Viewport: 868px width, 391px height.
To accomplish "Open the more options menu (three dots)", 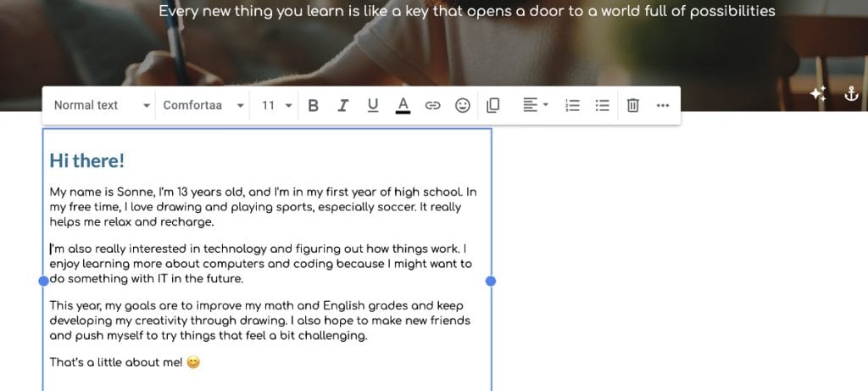I will tap(663, 105).
